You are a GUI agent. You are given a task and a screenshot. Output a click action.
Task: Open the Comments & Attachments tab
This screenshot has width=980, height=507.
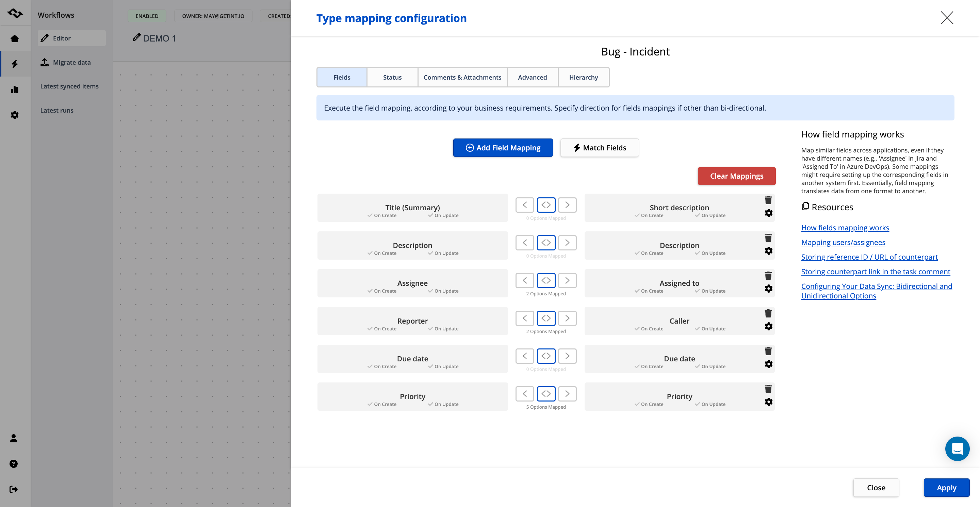click(462, 77)
